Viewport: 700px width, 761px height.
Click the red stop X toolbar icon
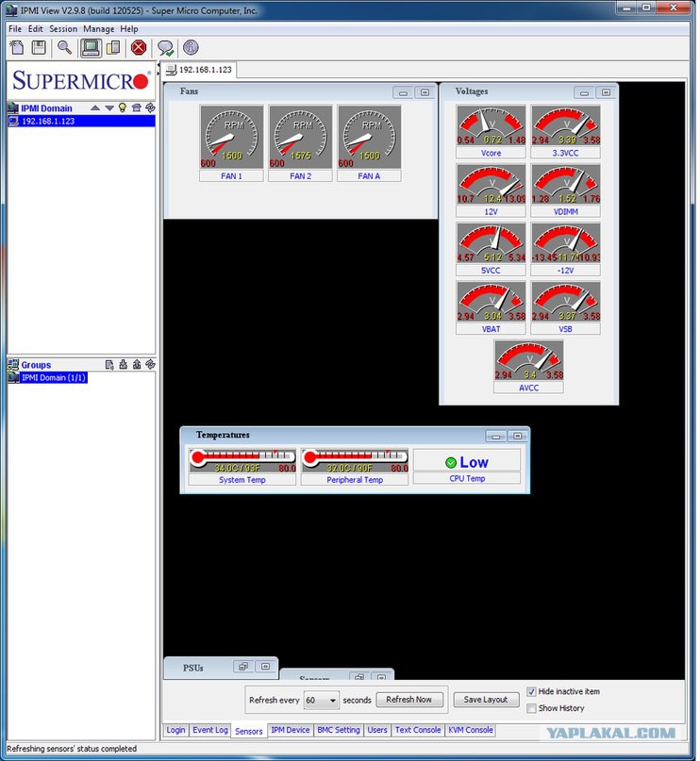[x=139, y=47]
